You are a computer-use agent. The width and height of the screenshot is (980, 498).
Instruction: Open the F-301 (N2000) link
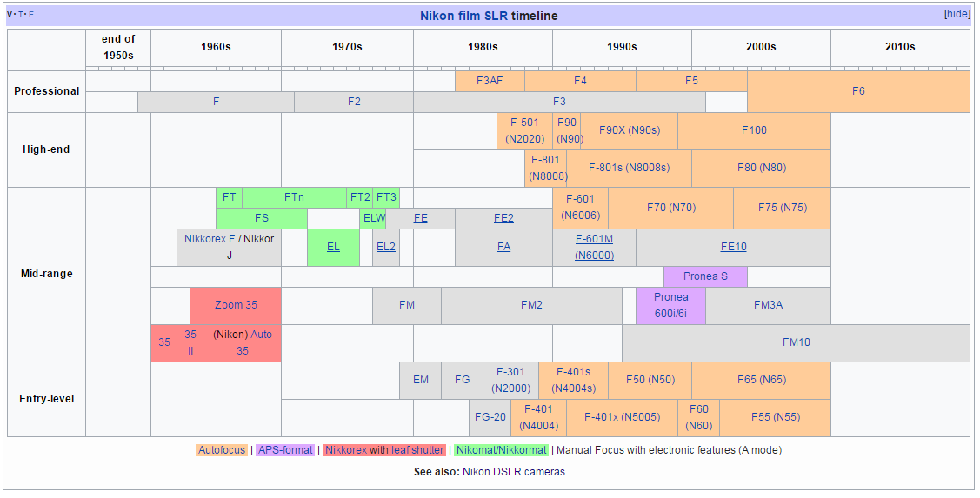tap(510, 380)
